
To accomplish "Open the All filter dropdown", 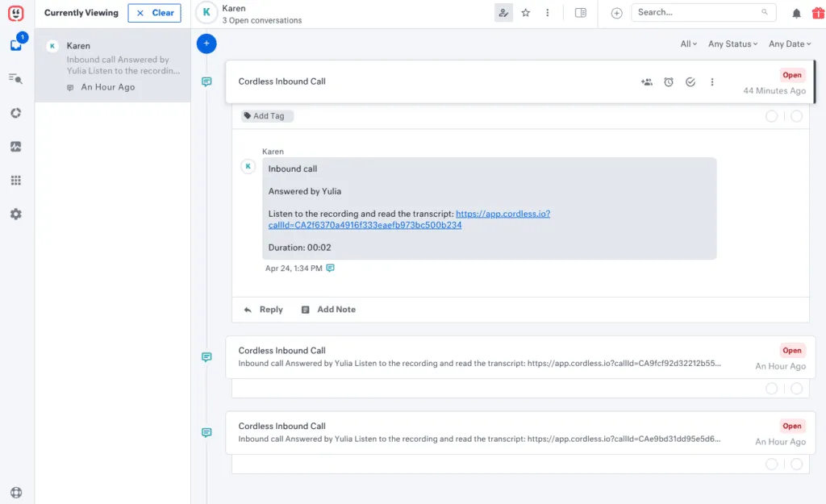I will 689,44.
